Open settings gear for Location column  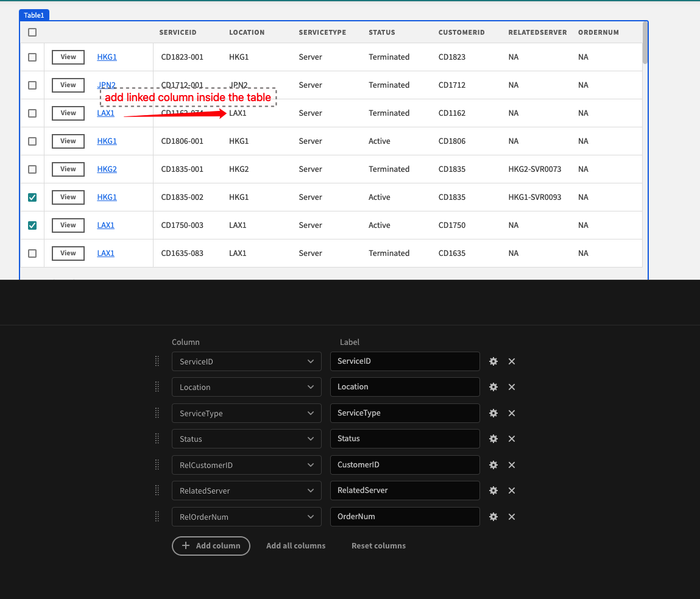click(493, 387)
